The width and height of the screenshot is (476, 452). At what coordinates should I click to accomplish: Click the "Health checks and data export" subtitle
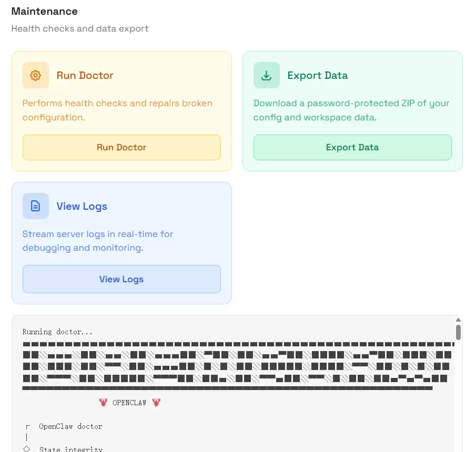(80, 28)
